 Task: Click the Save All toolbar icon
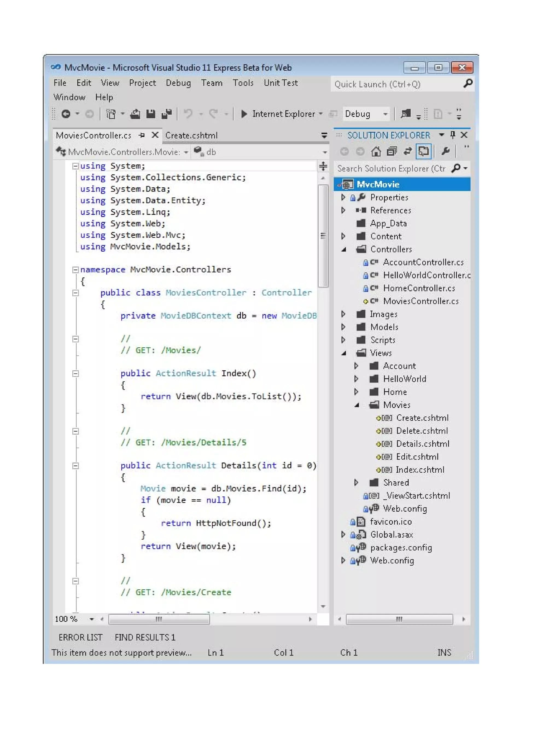166,114
